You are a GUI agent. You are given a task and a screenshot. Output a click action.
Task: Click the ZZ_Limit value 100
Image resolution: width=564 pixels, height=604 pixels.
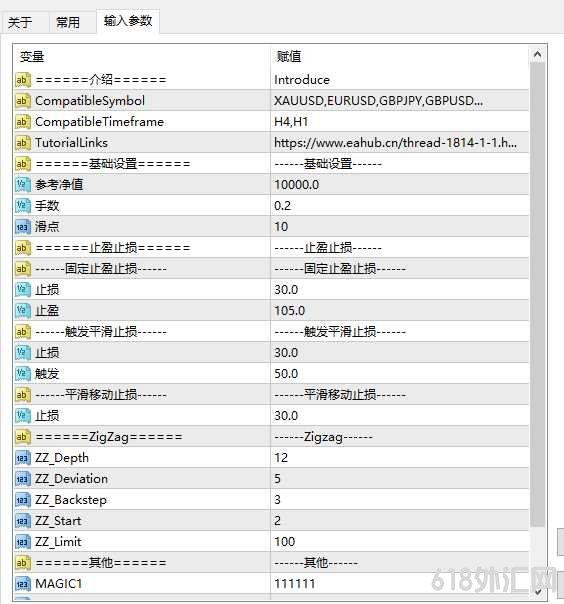[x=285, y=542]
